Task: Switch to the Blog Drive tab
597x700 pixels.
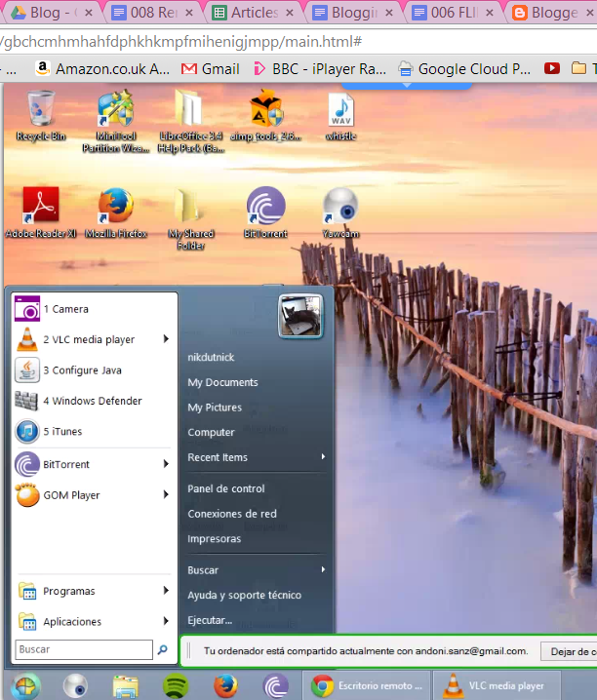Action: pyautogui.click(x=51, y=13)
